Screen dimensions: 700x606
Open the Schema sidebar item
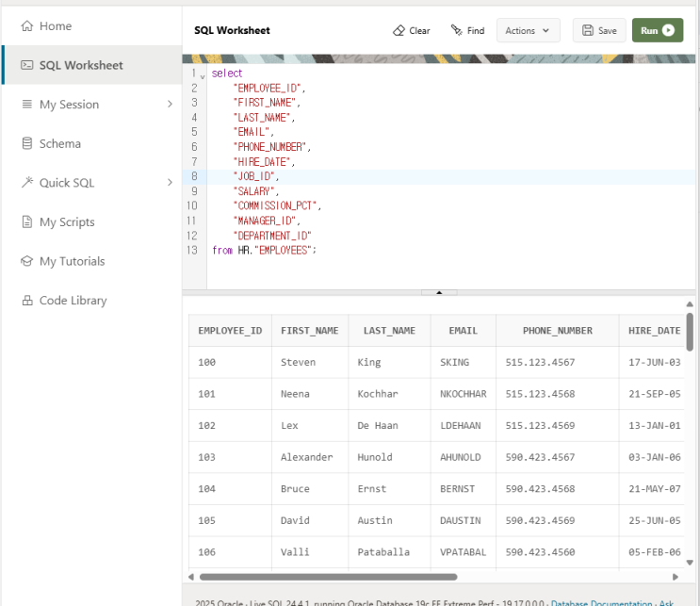(91, 143)
